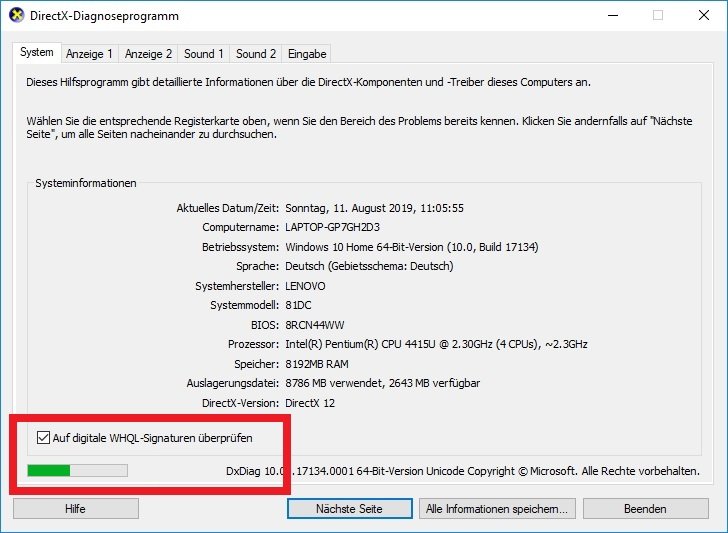The width and height of the screenshot is (728, 533).
Task: Select the System tab
Action: [36, 52]
